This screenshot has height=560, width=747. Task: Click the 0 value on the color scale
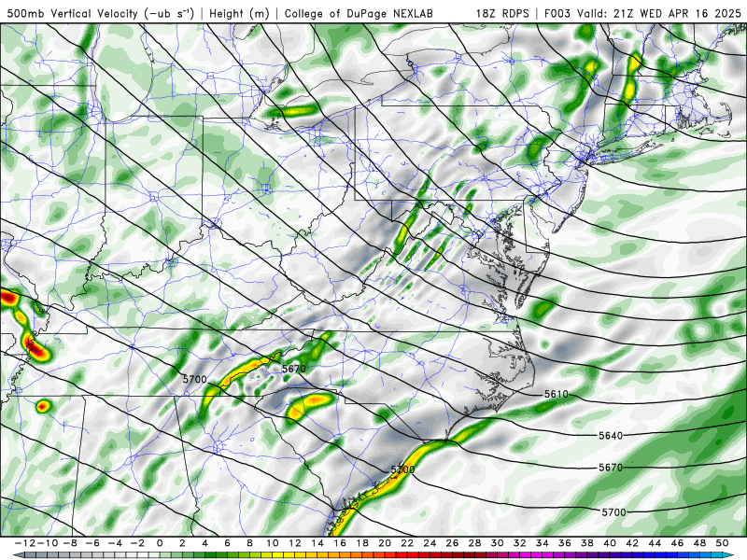coord(160,543)
